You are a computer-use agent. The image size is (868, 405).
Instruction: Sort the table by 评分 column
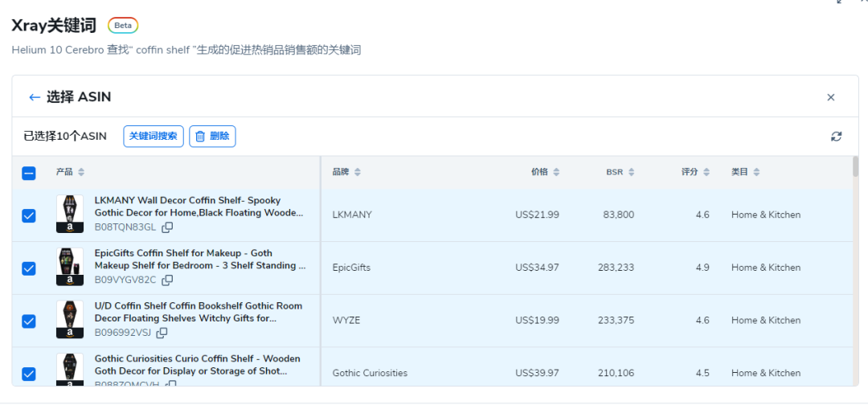pos(695,172)
